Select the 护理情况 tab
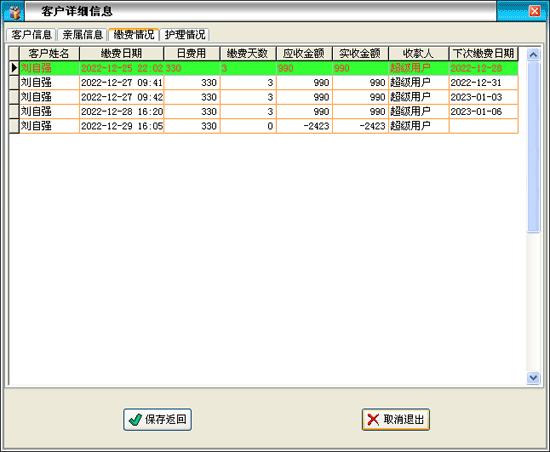The width and height of the screenshot is (550, 452). coord(185,35)
